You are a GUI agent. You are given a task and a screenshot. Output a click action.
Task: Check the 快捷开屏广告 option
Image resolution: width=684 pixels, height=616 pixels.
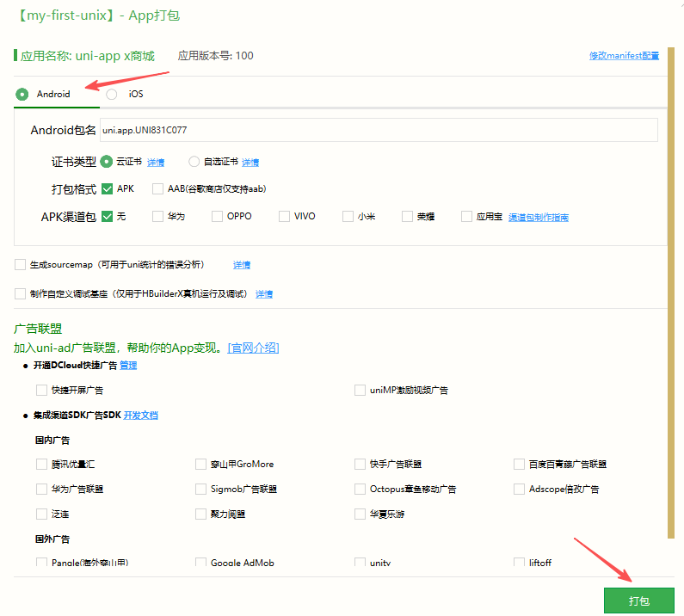pos(41,390)
